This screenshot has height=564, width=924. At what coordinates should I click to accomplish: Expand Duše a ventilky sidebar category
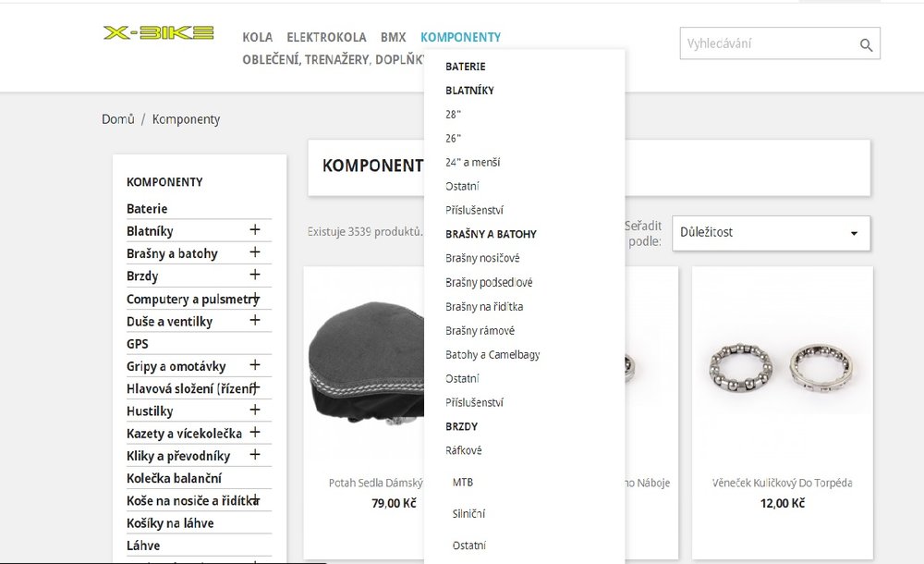[255, 320]
